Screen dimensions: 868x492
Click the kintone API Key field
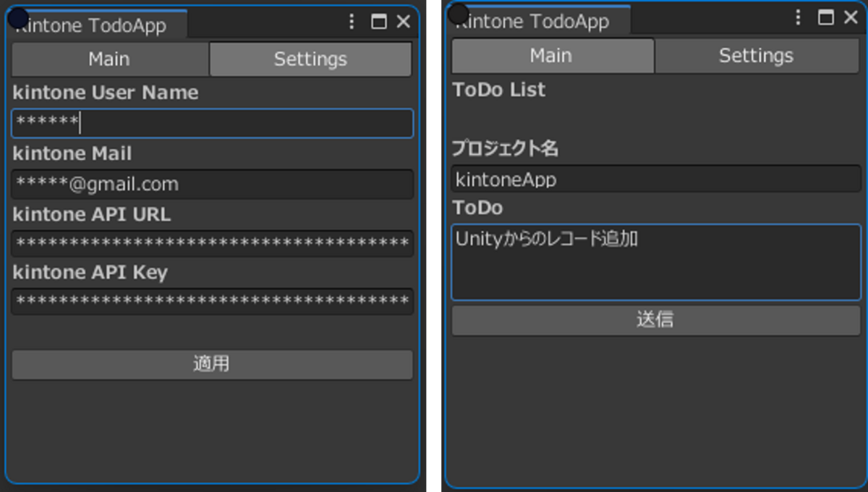pos(212,302)
